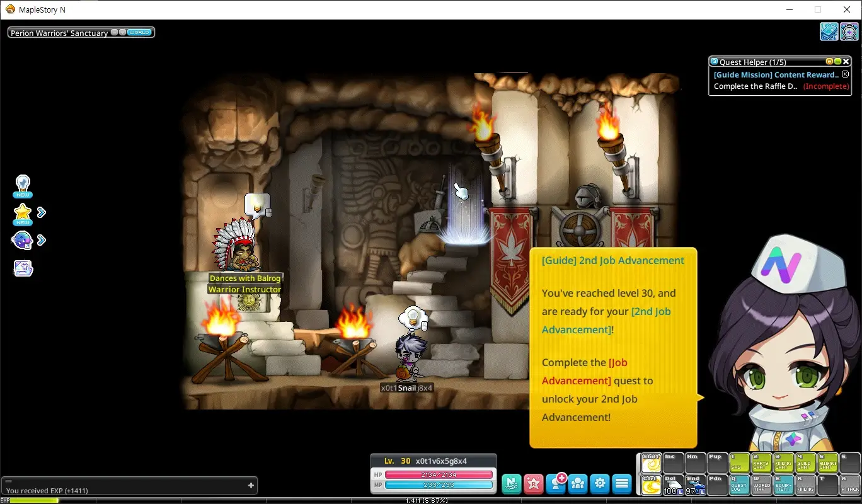
Task: Open the purple planet icon on left
Action: (22, 240)
